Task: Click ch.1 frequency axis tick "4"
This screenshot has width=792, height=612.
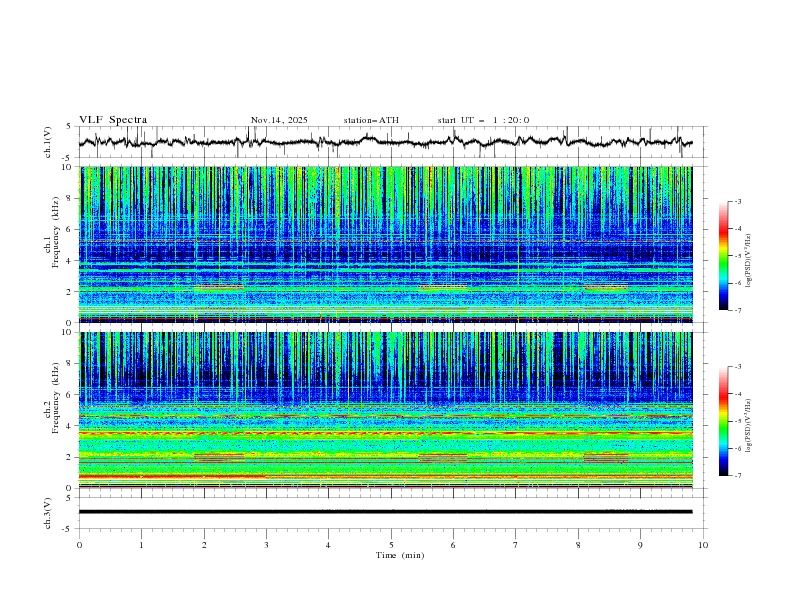Action: point(71,261)
